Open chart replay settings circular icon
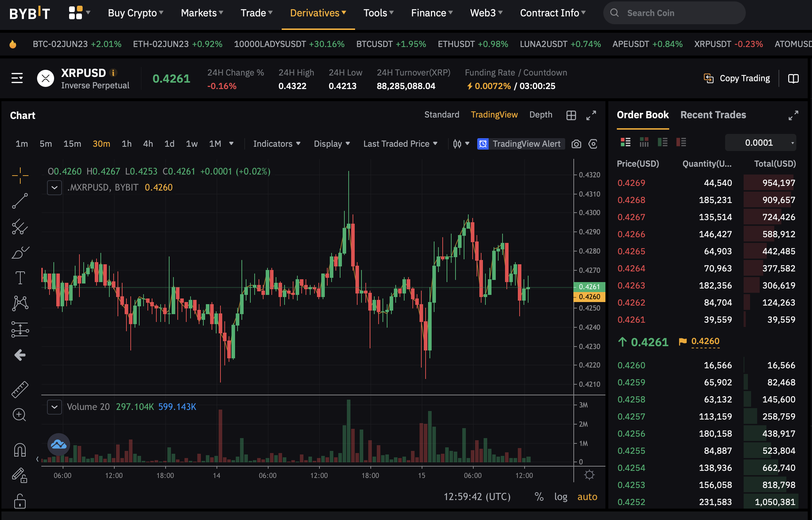Screen dimensions: 812x520 pos(593,144)
